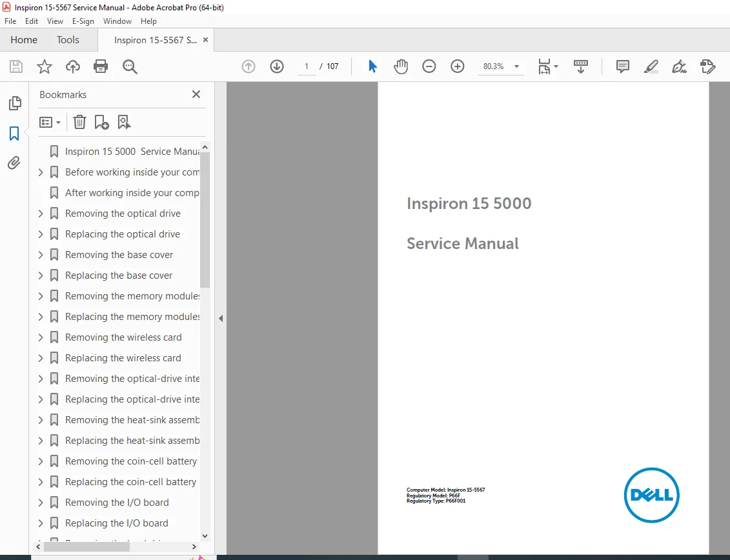The height and width of the screenshot is (560, 730).
Task: Switch to the Tools tab
Action: pos(68,40)
